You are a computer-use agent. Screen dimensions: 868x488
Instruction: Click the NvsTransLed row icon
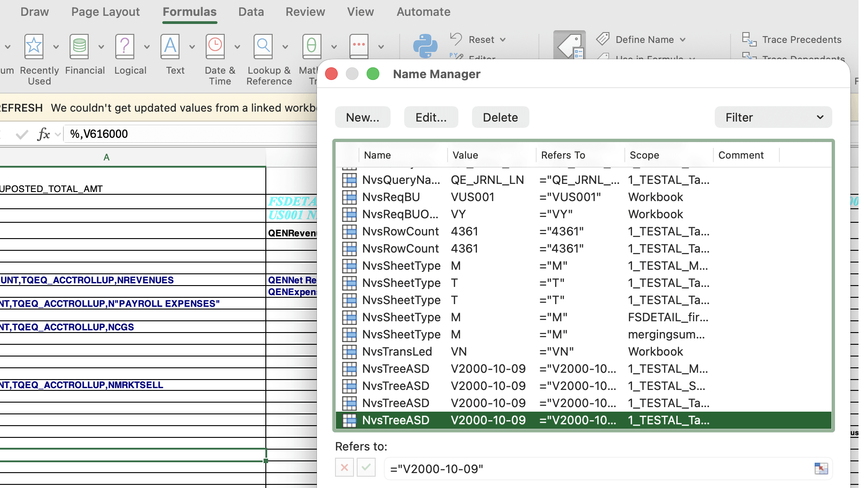349,352
